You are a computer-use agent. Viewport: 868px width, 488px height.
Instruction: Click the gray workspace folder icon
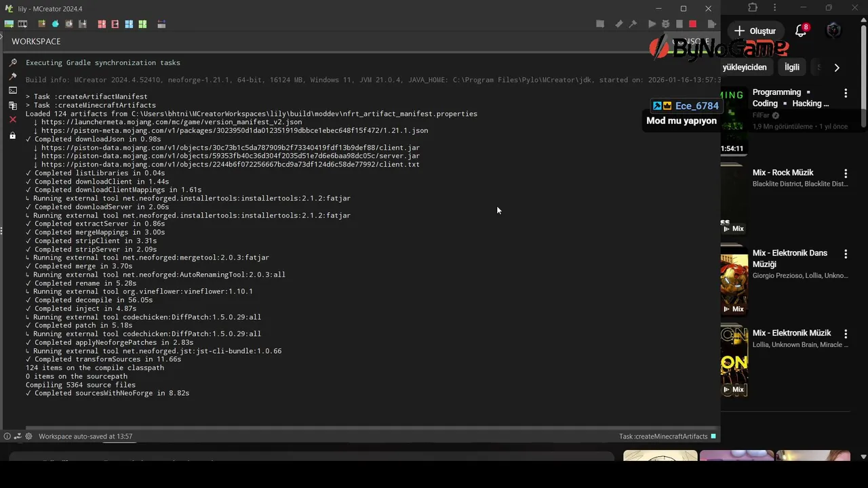point(600,24)
